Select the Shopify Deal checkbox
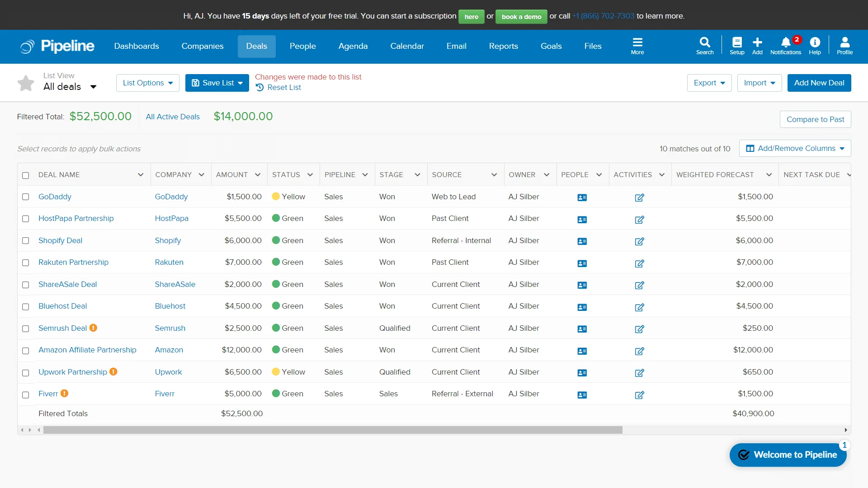Image resolution: width=868 pixels, height=488 pixels. pos(26,241)
